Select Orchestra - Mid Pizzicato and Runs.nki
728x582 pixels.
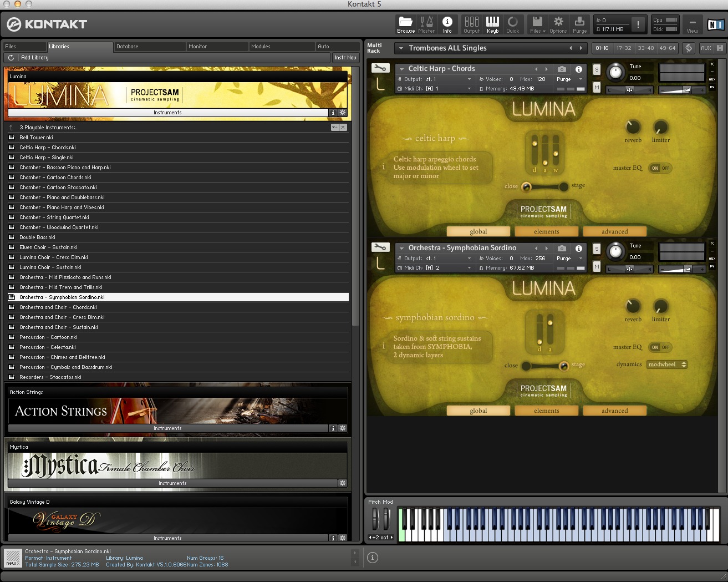coord(179,277)
